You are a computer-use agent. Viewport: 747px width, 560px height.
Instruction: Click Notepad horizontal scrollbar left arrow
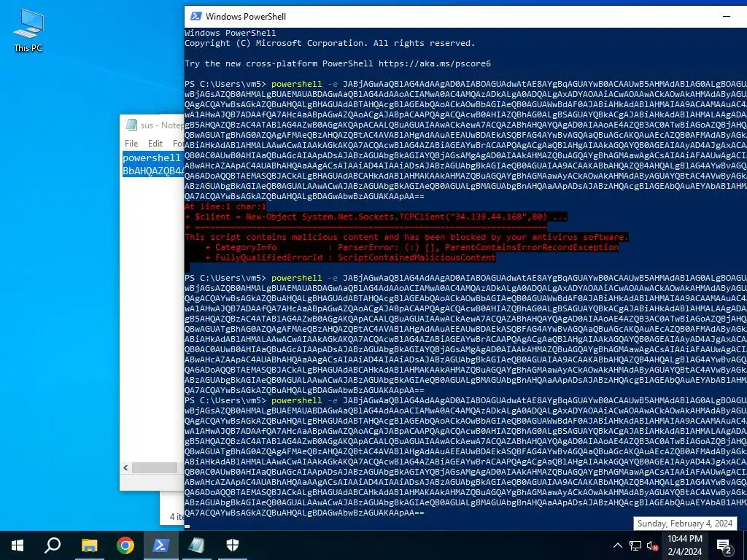click(125, 467)
